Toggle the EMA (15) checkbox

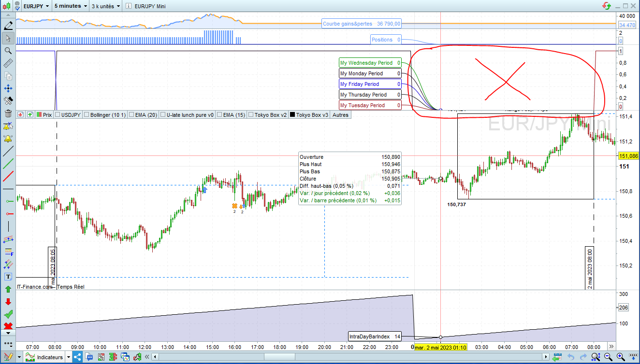[x=219, y=115]
